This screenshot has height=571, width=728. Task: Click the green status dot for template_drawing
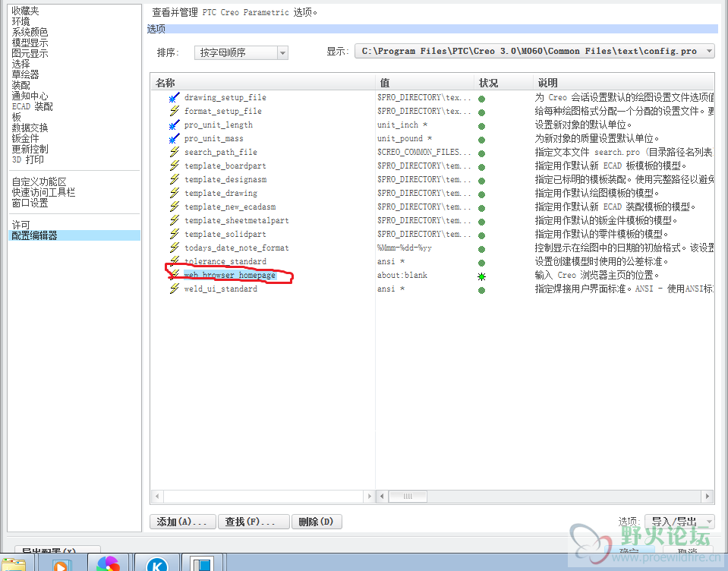tap(481, 194)
